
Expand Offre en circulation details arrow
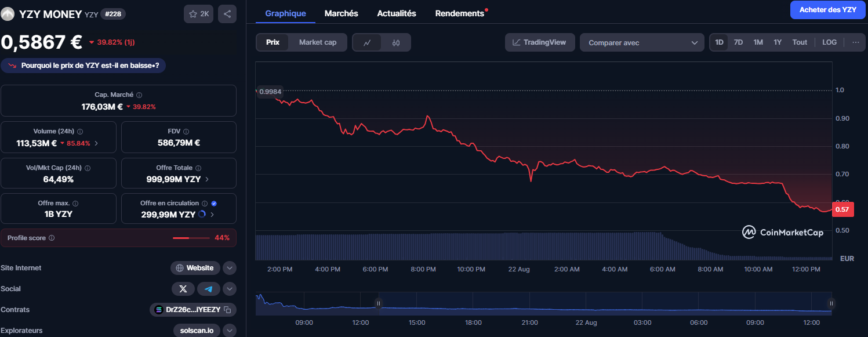coord(212,214)
